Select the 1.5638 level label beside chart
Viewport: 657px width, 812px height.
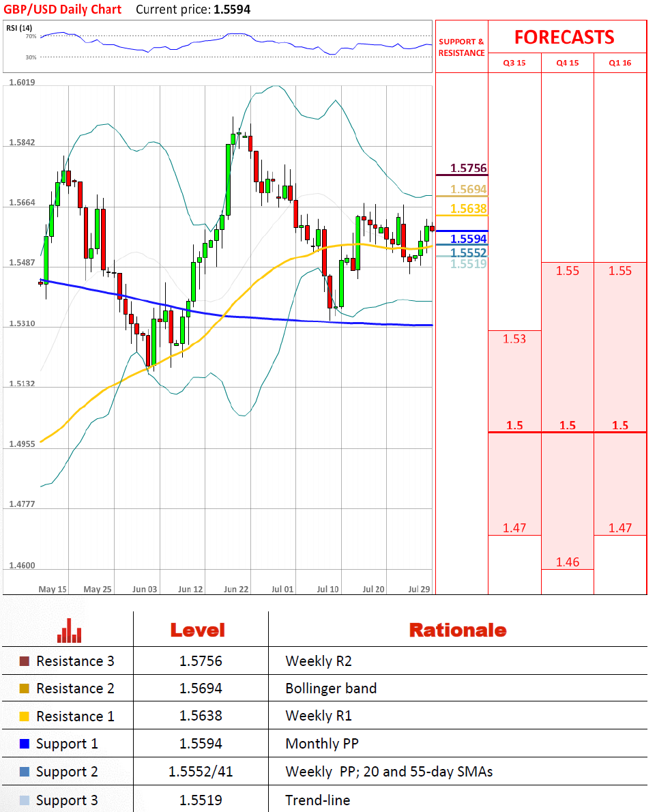468,209
